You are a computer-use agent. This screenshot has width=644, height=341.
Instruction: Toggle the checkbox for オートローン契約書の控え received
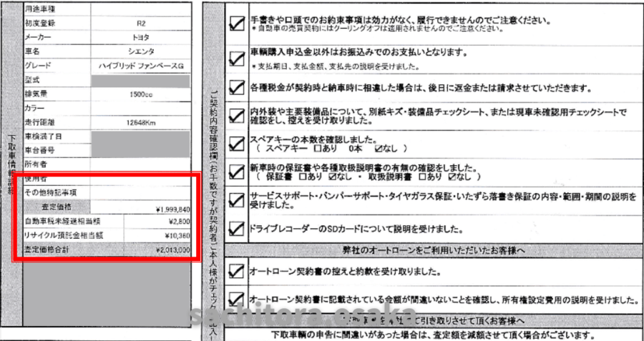point(235,271)
